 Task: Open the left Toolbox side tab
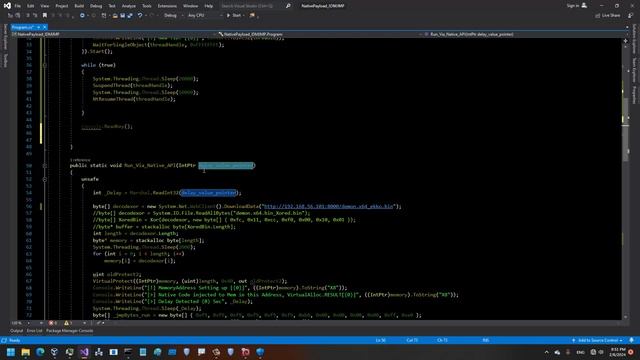[x=5, y=61]
